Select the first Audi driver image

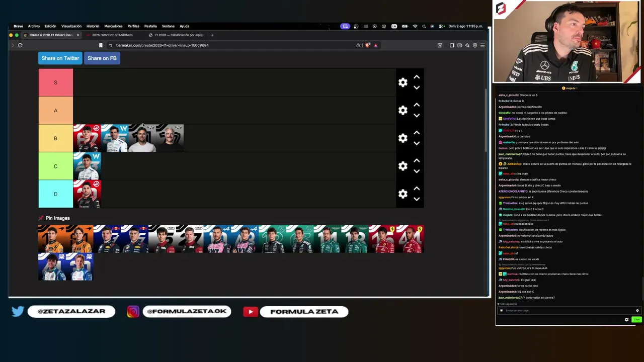(162, 239)
